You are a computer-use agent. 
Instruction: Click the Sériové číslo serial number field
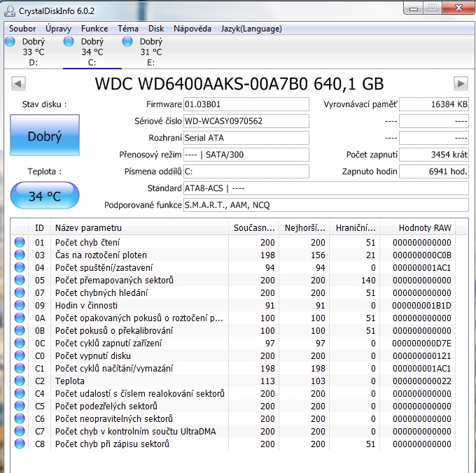[245, 121]
